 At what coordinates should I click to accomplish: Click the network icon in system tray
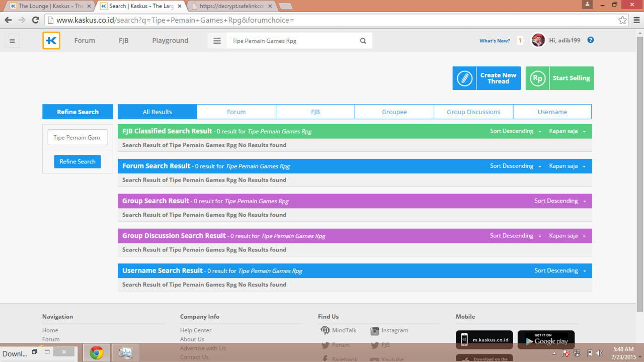(577, 353)
